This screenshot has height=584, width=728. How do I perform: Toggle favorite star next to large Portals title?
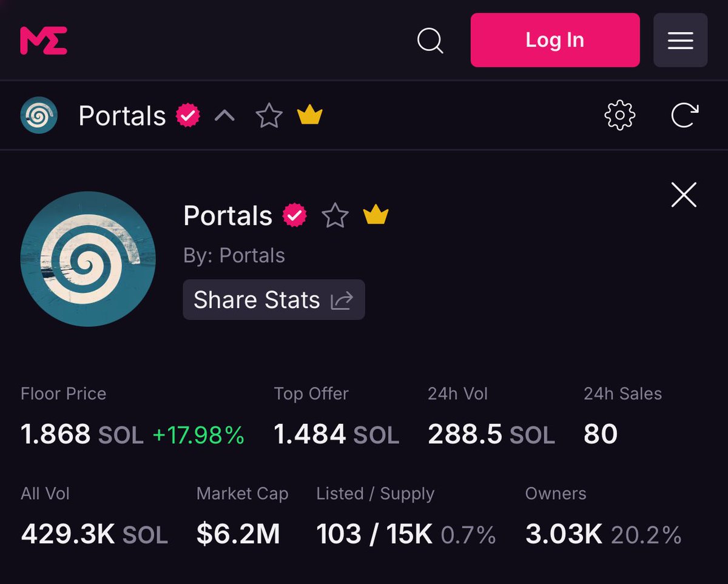335,215
